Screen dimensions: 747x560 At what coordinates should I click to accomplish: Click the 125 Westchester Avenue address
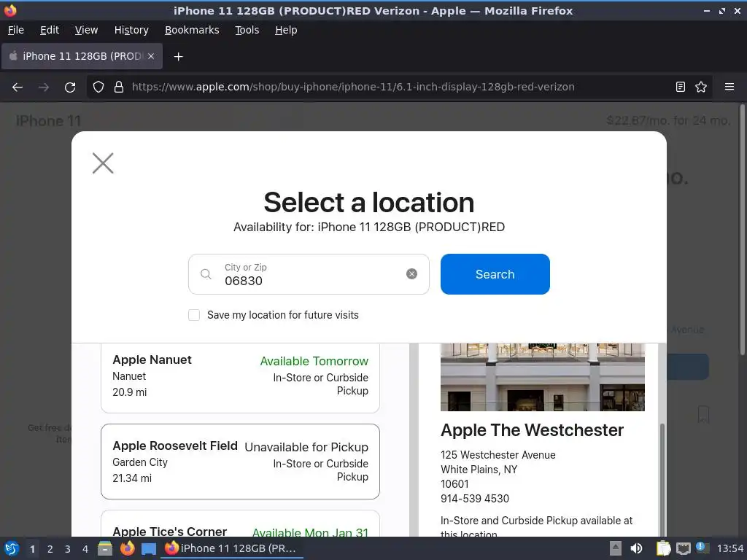(498, 455)
